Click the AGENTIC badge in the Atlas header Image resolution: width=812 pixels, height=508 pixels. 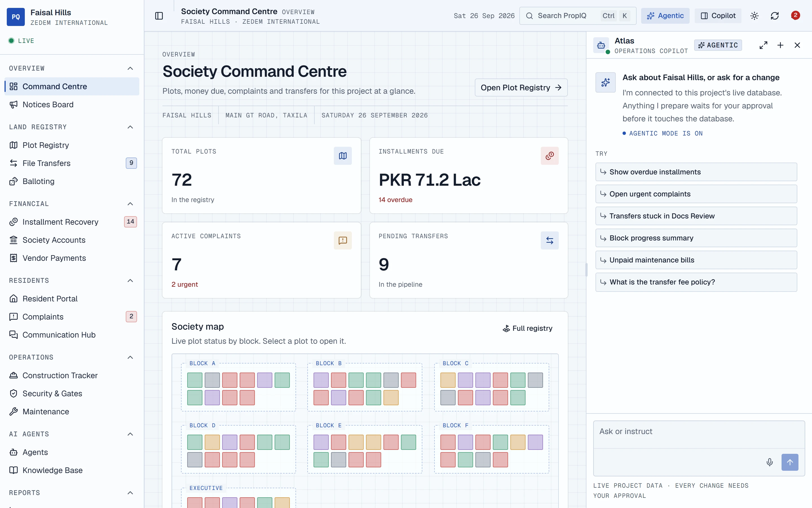(718, 45)
